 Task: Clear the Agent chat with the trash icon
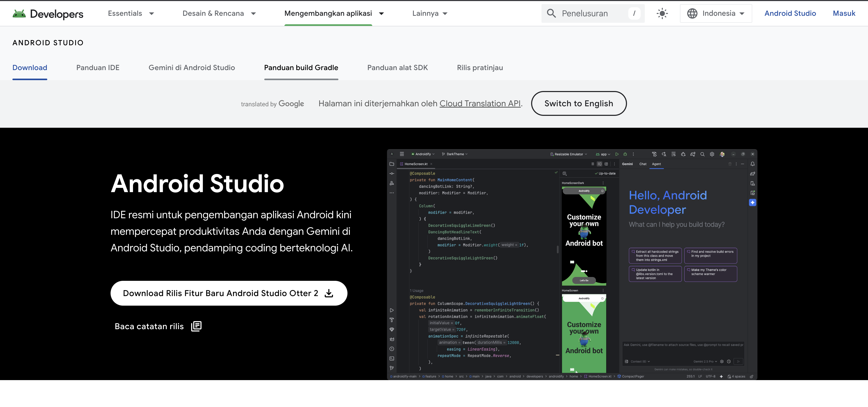coord(730,164)
